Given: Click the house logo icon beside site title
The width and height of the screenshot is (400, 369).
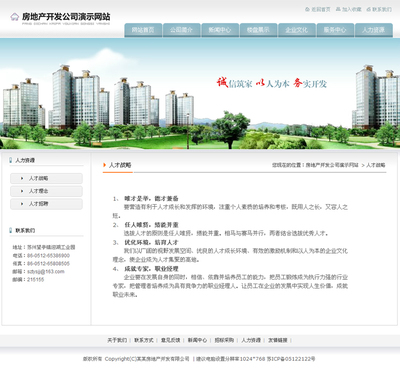Looking at the screenshot, I should click(14, 16).
